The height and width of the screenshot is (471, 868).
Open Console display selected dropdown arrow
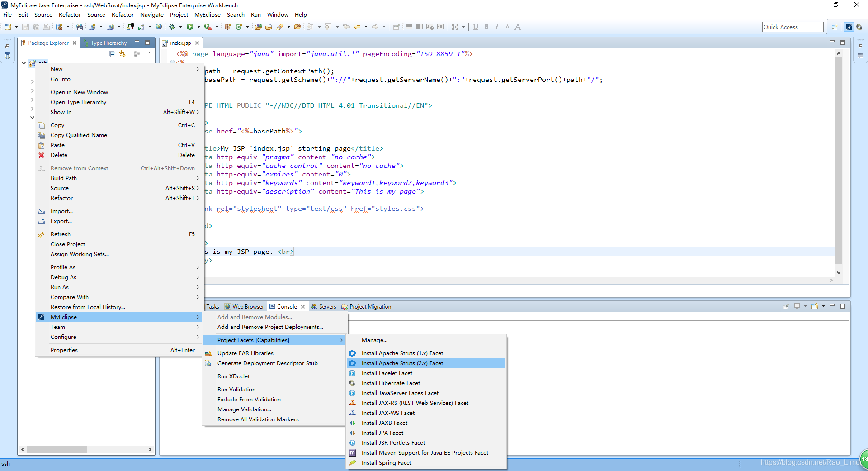805,306
